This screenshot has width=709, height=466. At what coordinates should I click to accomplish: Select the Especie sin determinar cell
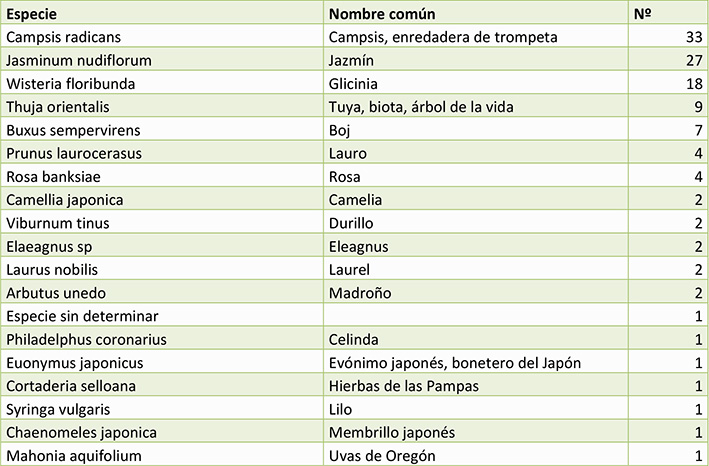coord(162,315)
